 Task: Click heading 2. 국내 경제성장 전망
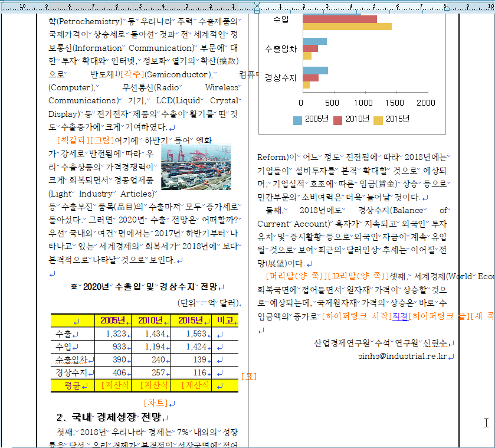click(x=109, y=417)
